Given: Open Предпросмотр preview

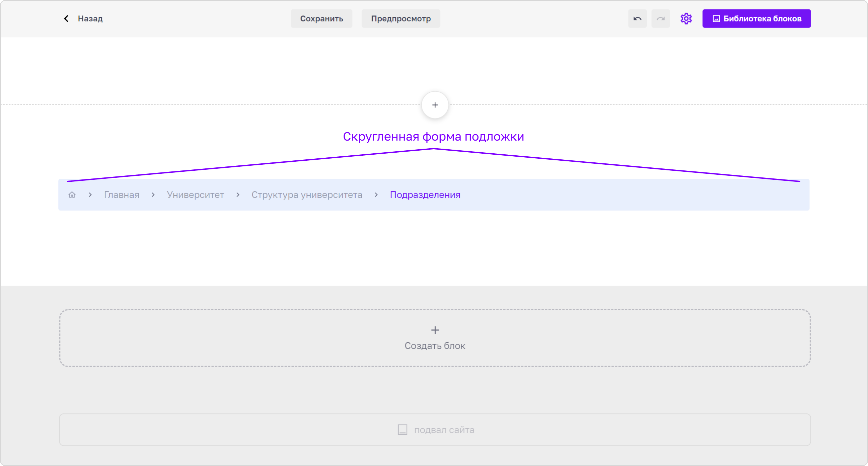Looking at the screenshot, I should click(x=401, y=18).
